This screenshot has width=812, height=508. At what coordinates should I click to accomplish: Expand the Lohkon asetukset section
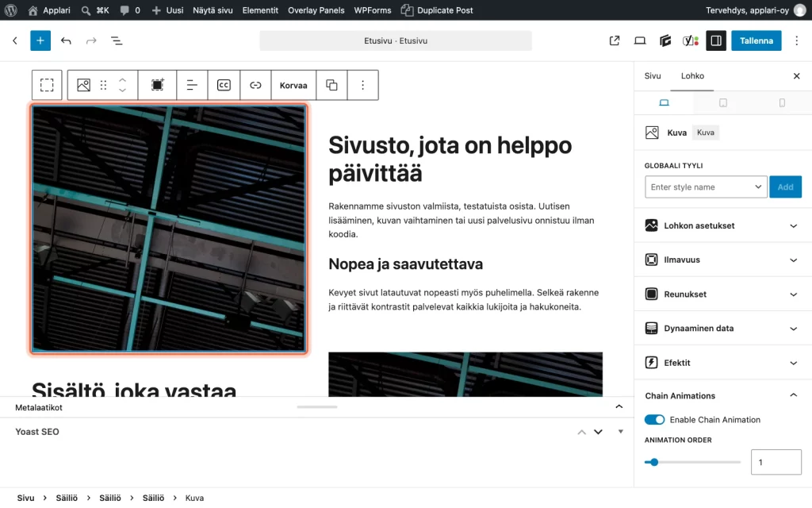(722, 225)
